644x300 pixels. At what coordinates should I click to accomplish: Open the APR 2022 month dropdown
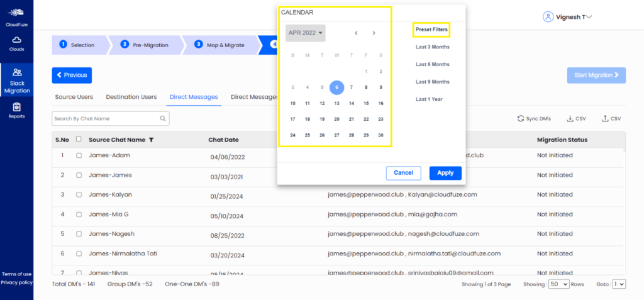[x=306, y=33]
